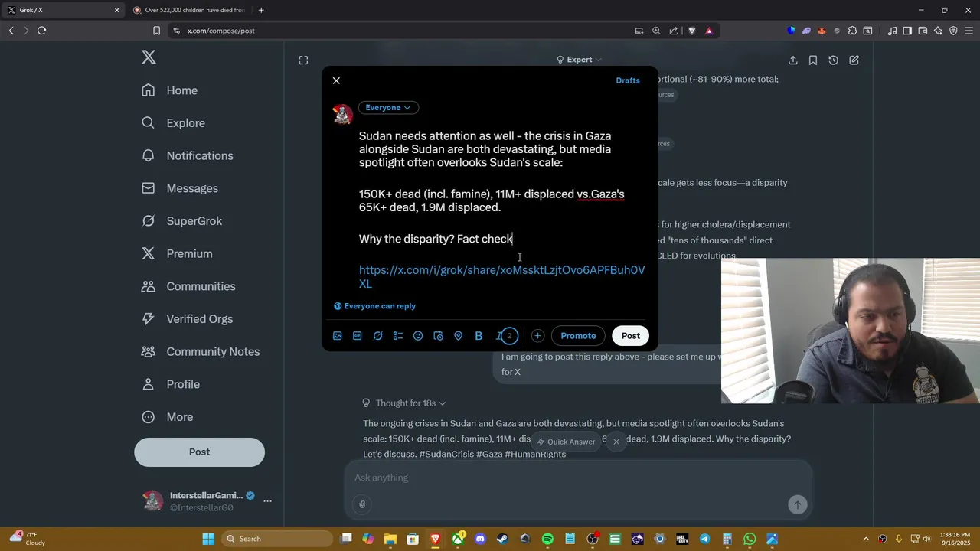This screenshot has width=980, height=551.
Task: Share the Grok conversation
Action: [793, 60]
